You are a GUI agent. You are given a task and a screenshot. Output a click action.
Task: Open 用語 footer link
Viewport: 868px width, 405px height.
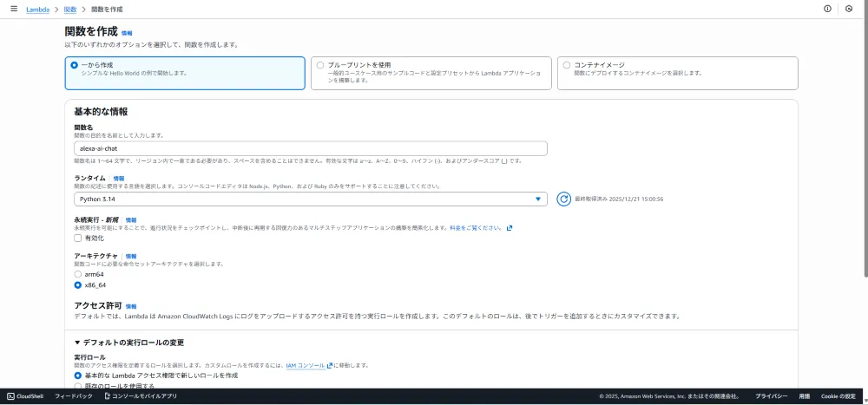[805, 396]
